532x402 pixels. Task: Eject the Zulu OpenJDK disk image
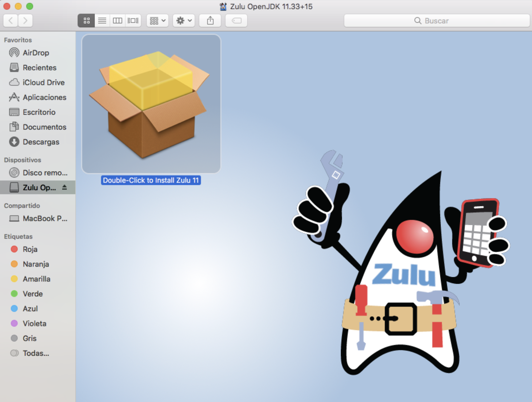coord(64,187)
